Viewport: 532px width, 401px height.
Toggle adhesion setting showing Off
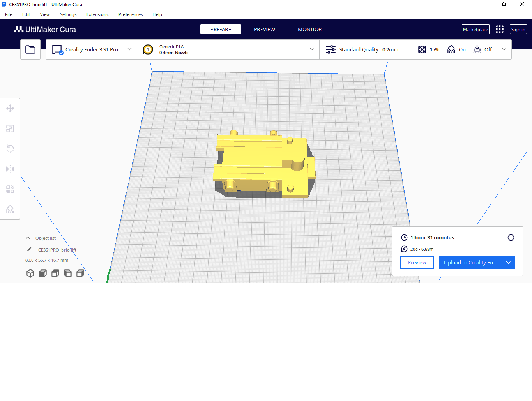(483, 49)
